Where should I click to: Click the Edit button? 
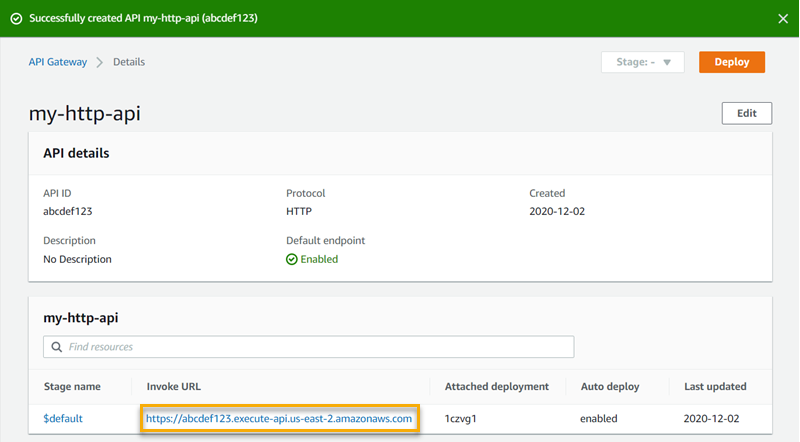(746, 113)
